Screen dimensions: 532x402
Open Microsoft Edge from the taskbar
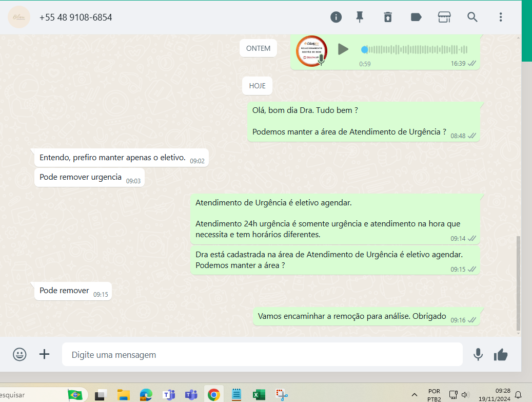click(146, 395)
